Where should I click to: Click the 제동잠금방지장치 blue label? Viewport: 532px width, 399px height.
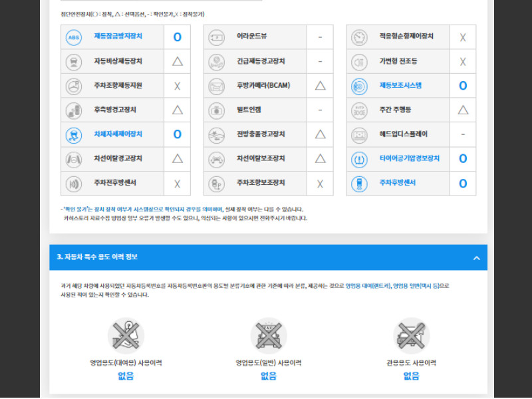(x=118, y=36)
